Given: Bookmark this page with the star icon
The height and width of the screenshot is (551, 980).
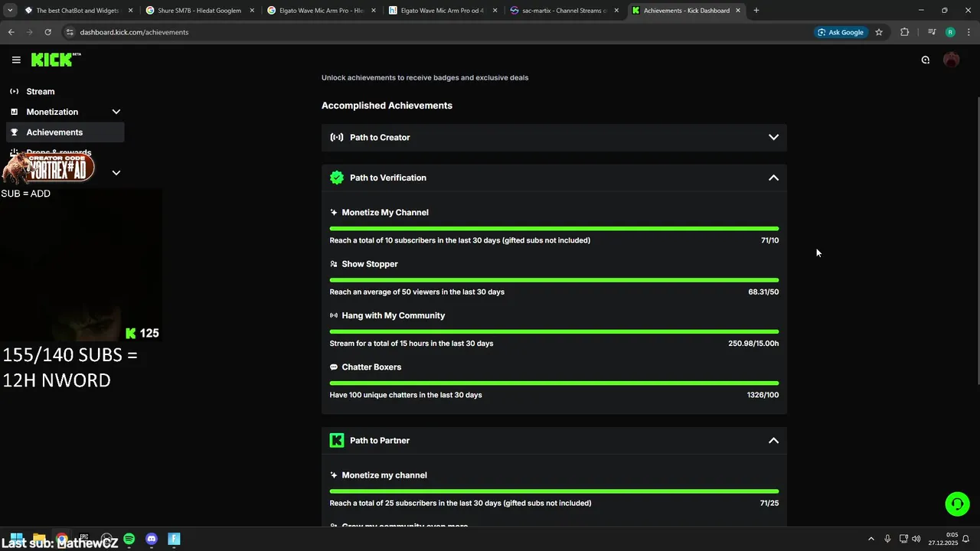Looking at the screenshot, I should [879, 32].
